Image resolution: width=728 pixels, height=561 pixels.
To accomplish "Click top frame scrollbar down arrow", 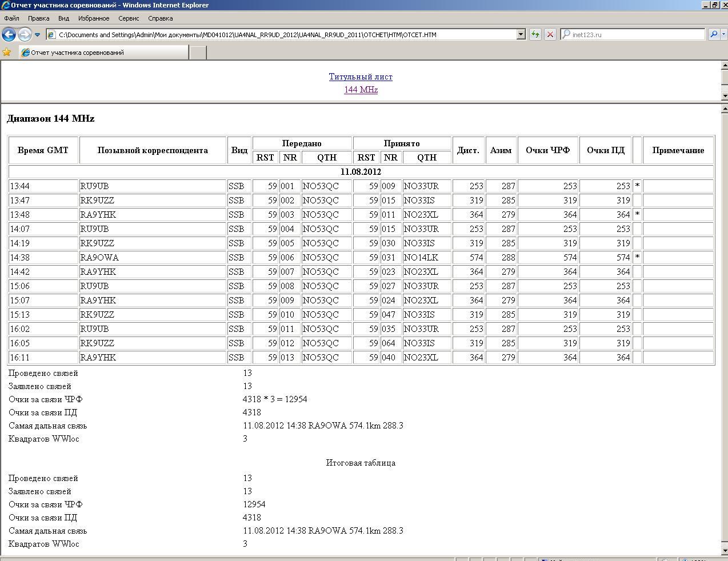I will (724, 96).
